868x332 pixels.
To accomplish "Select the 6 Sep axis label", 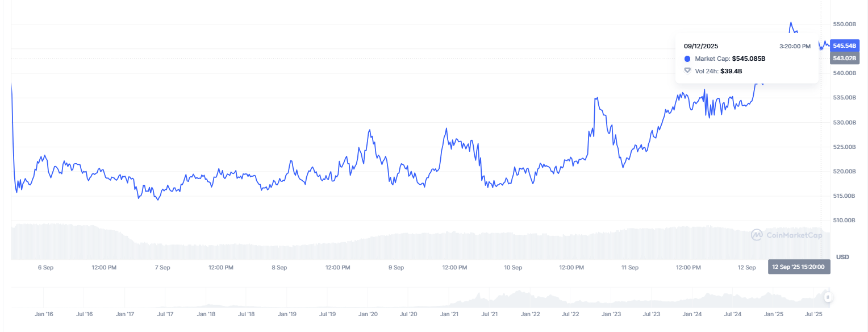I will pyautogui.click(x=45, y=267).
